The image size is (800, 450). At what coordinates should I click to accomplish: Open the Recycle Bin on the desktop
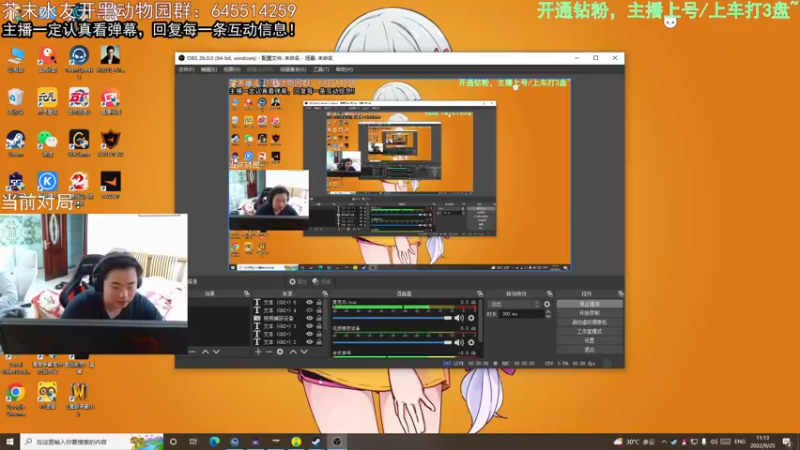click(16, 101)
